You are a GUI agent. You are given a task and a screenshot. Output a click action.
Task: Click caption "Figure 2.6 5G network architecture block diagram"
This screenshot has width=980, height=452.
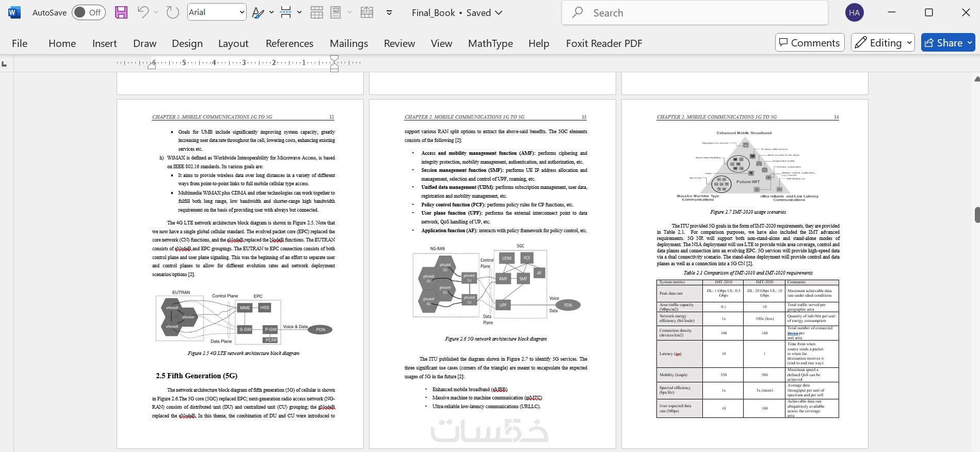pyautogui.click(x=496, y=339)
